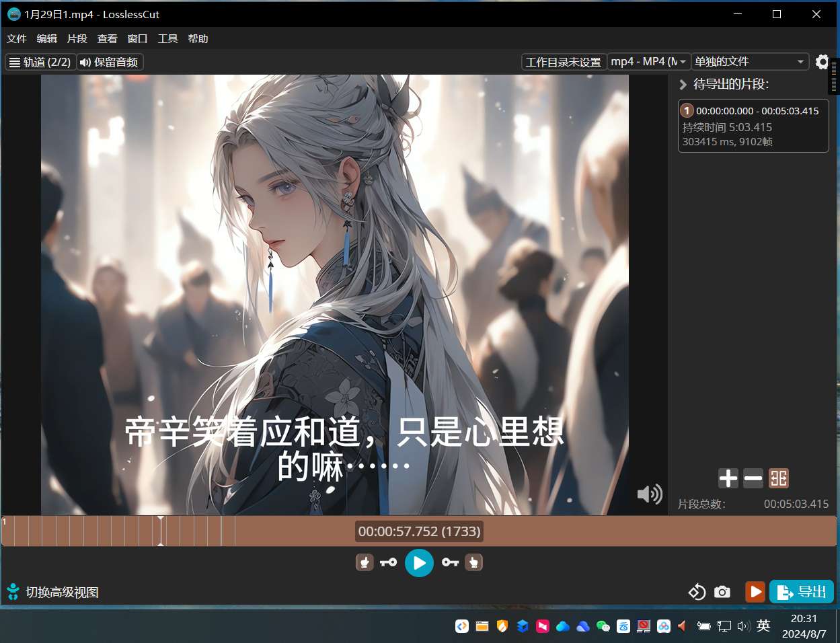Image resolution: width=840 pixels, height=643 pixels.
Task: Remove current segment with minus icon
Action: 753,478
